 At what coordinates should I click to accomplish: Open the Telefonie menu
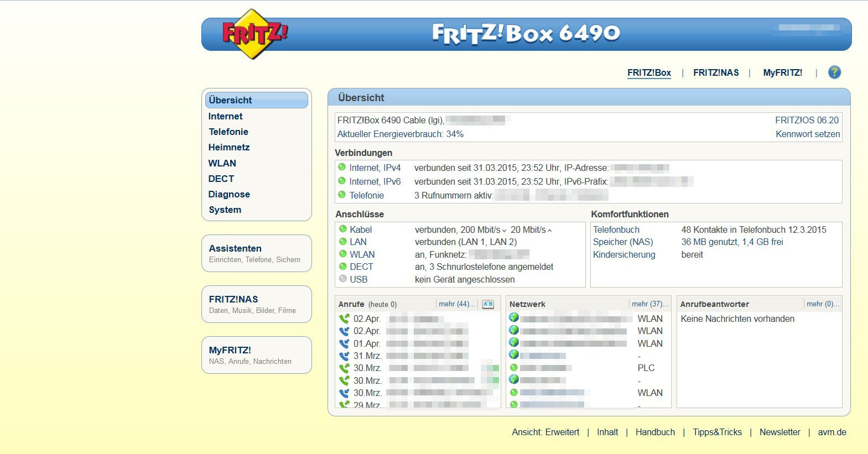tap(228, 132)
